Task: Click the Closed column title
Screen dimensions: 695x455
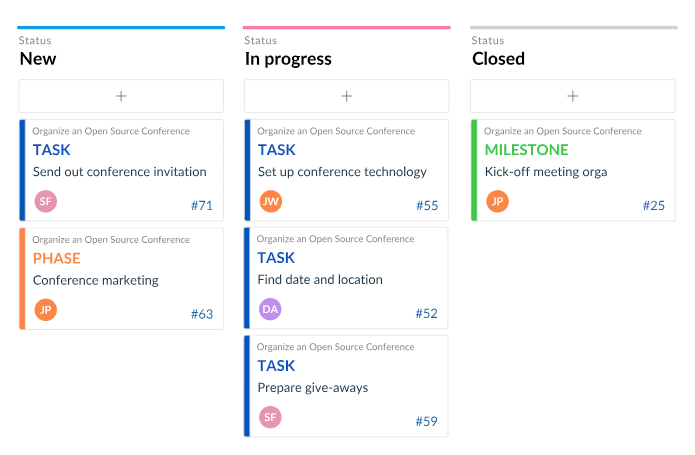Action: click(x=498, y=59)
